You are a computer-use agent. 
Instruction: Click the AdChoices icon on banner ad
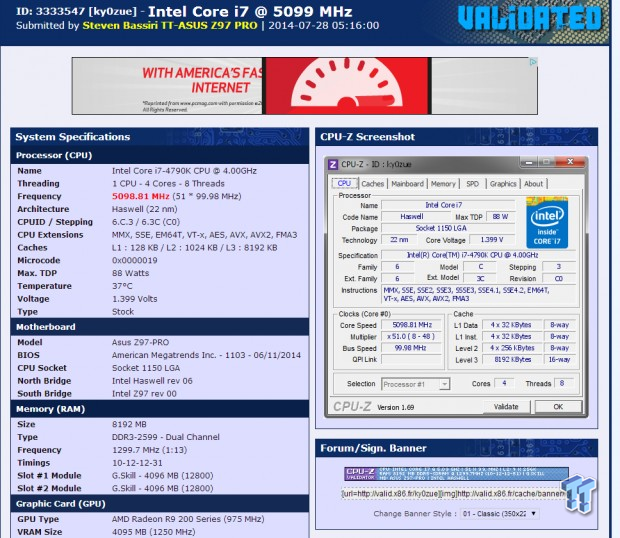tap(533, 62)
